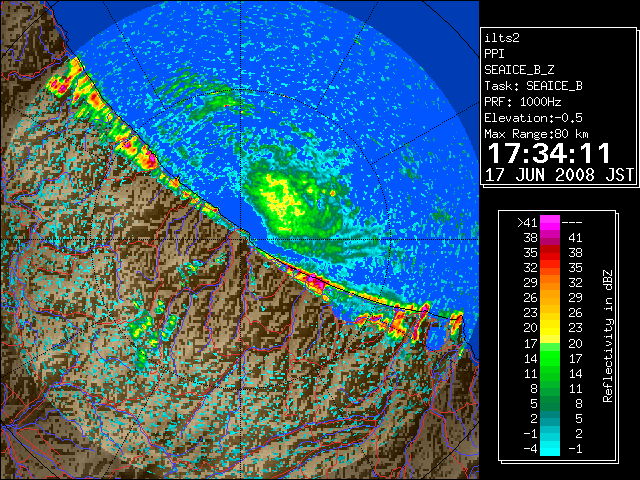Click the 'Reflectivity in dBZ' axis label
The height and width of the screenshot is (480, 640).
click(607, 336)
